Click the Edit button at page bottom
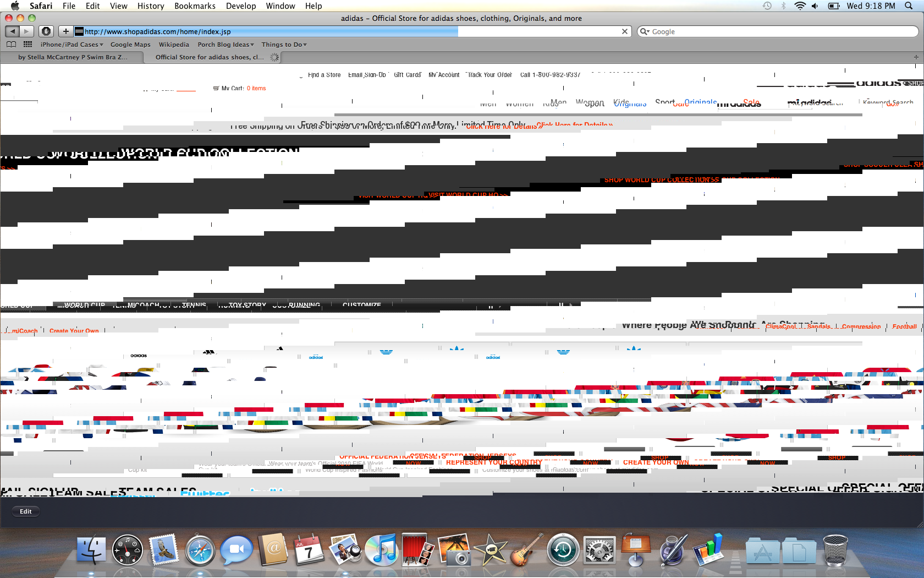 pos(26,511)
